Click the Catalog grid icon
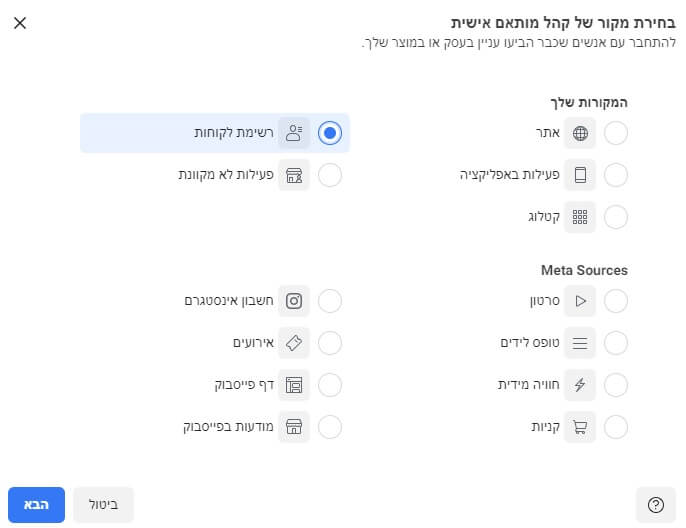This screenshot has width=686, height=528. (x=580, y=217)
